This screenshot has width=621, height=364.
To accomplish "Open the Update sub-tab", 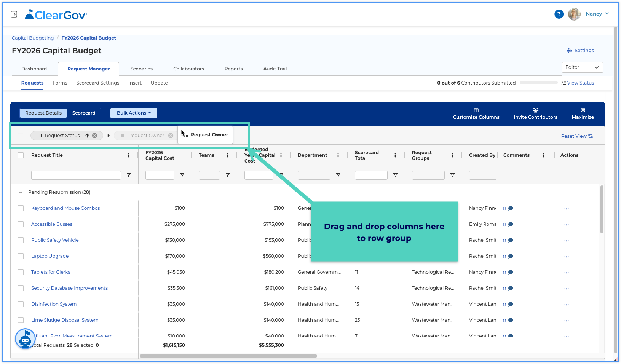I will pyautogui.click(x=159, y=83).
